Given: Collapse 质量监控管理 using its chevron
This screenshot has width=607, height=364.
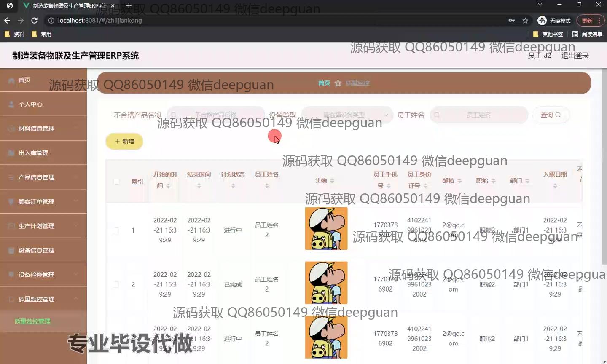Looking at the screenshot, I should point(76,299).
